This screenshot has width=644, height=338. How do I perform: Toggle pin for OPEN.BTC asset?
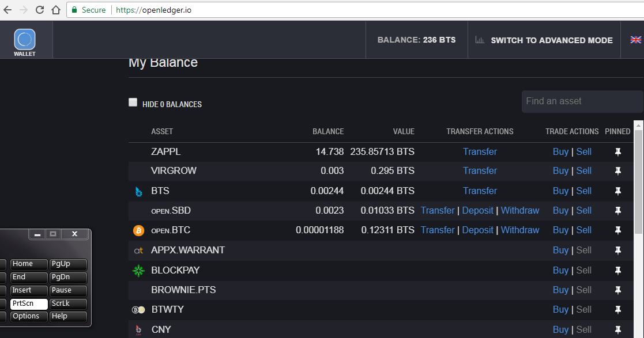click(x=617, y=230)
